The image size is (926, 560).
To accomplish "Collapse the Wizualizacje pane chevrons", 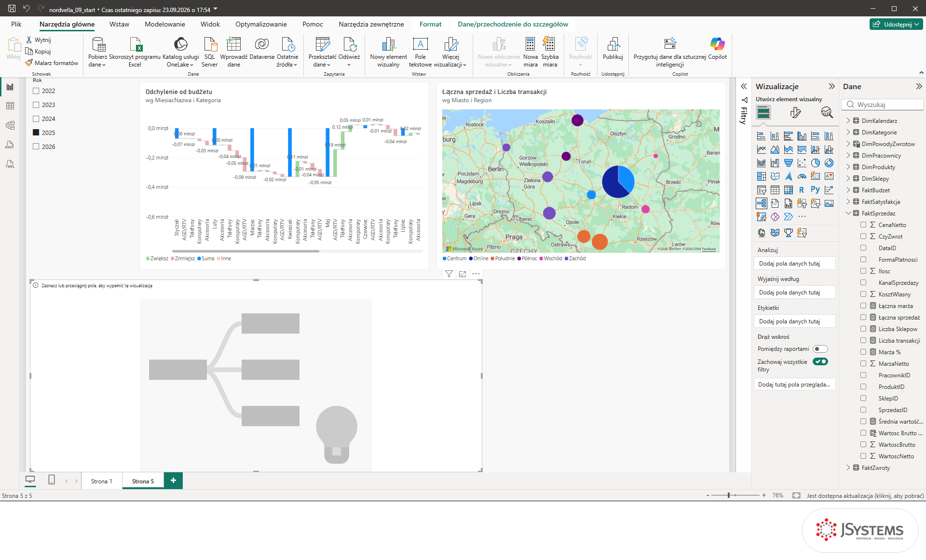I will (x=831, y=86).
